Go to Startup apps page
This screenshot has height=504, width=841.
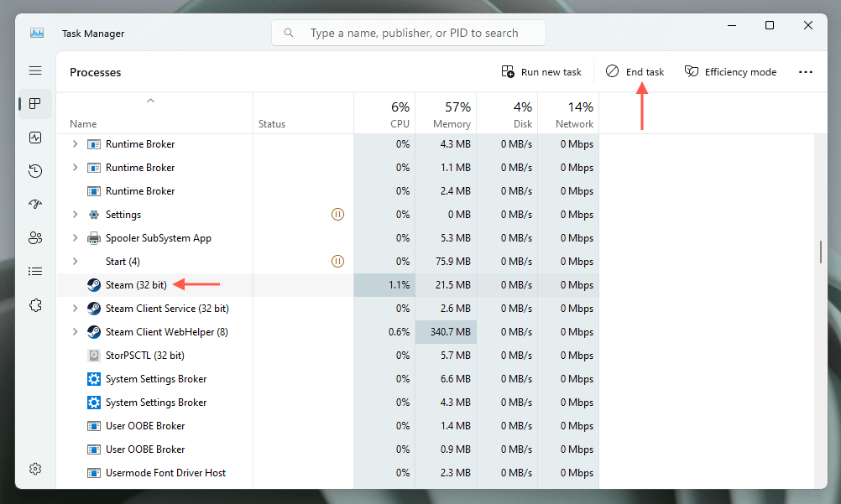tap(35, 205)
